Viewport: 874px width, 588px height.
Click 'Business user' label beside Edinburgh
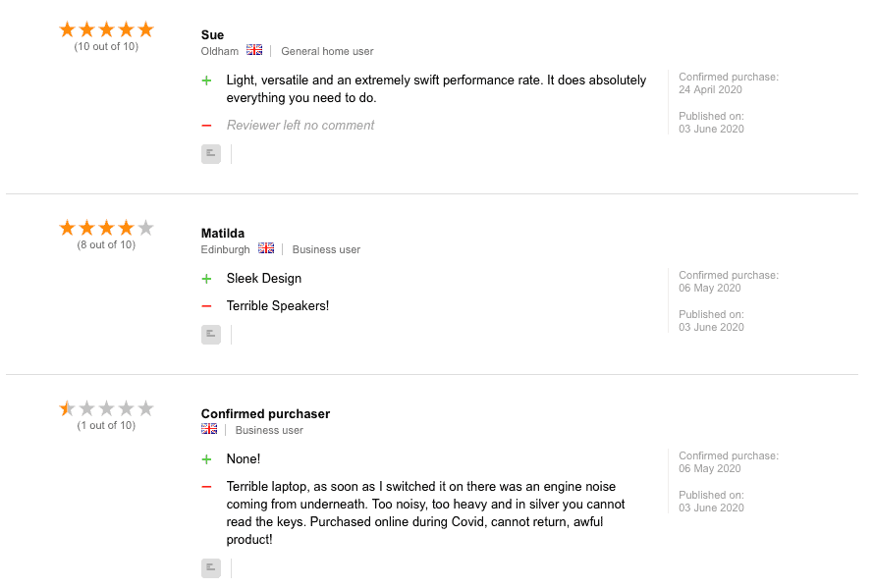[326, 249]
